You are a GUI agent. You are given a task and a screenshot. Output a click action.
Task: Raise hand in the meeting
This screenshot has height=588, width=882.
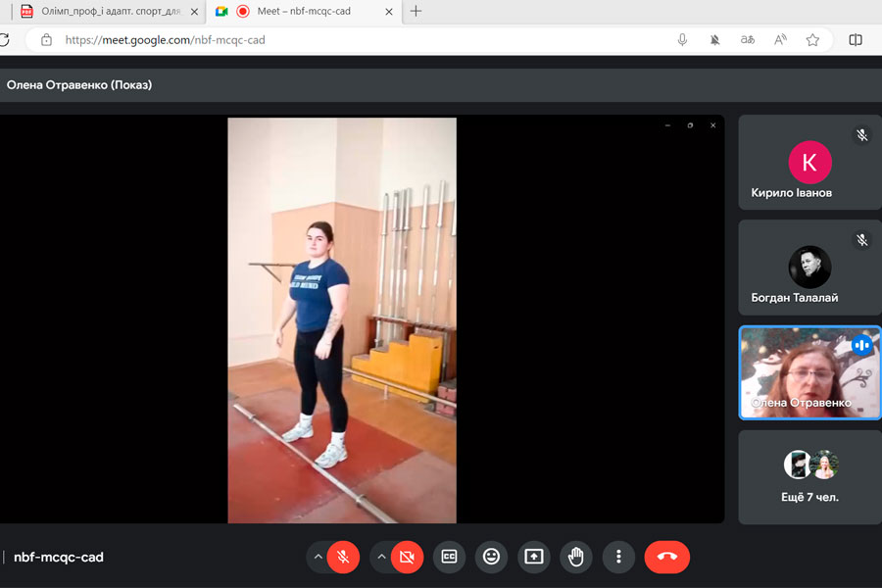(x=576, y=557)
